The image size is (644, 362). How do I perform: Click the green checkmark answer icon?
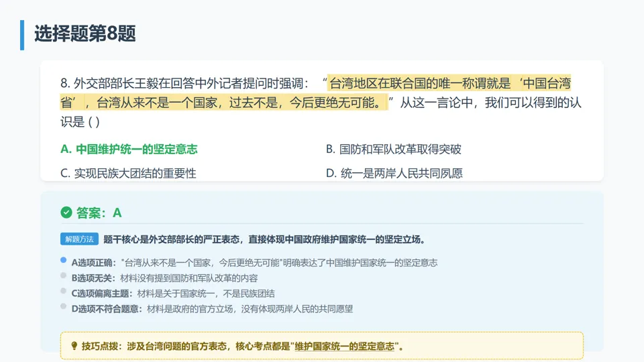(66, 213)
